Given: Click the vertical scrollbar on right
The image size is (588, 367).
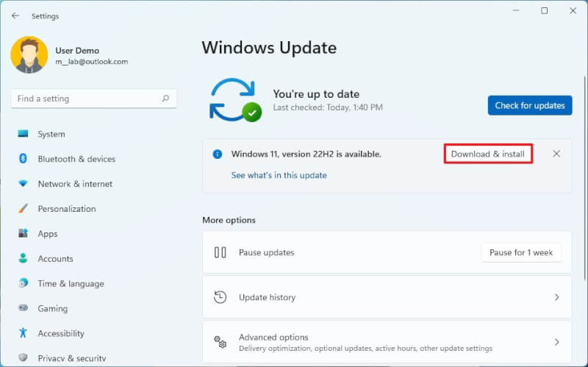Looking at the screenshot, I should tap(584, 177).
